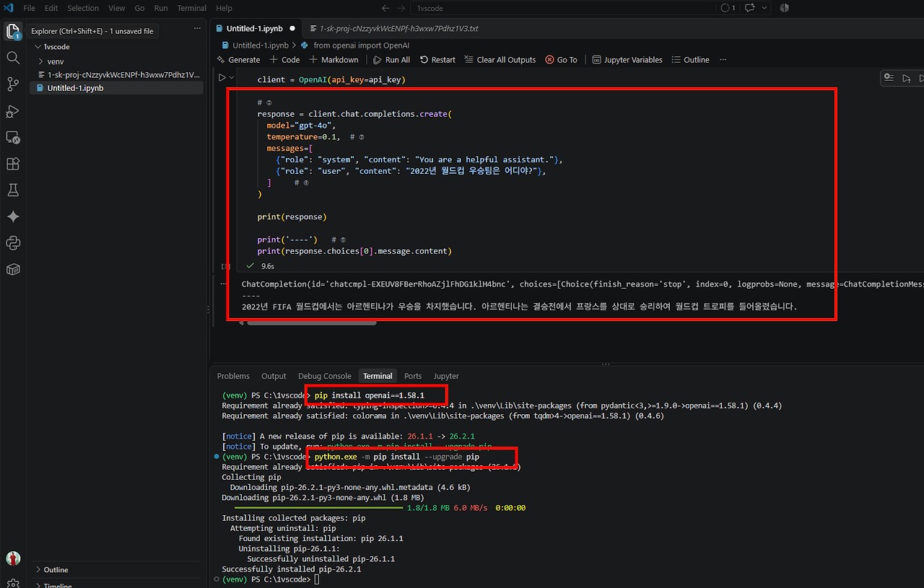The image size is (924, 588).
Task: Open the Source Control view
Action: (x=13, y=84)
